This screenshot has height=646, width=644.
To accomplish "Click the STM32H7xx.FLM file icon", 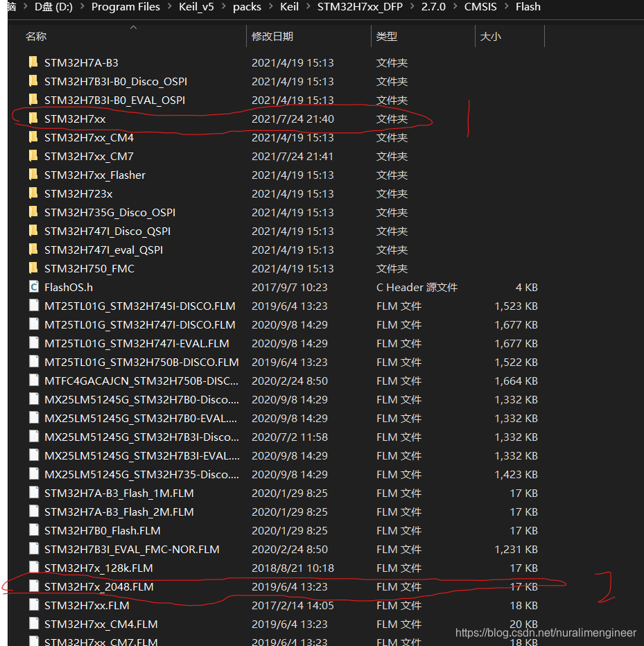I will [x=34, y=605].
